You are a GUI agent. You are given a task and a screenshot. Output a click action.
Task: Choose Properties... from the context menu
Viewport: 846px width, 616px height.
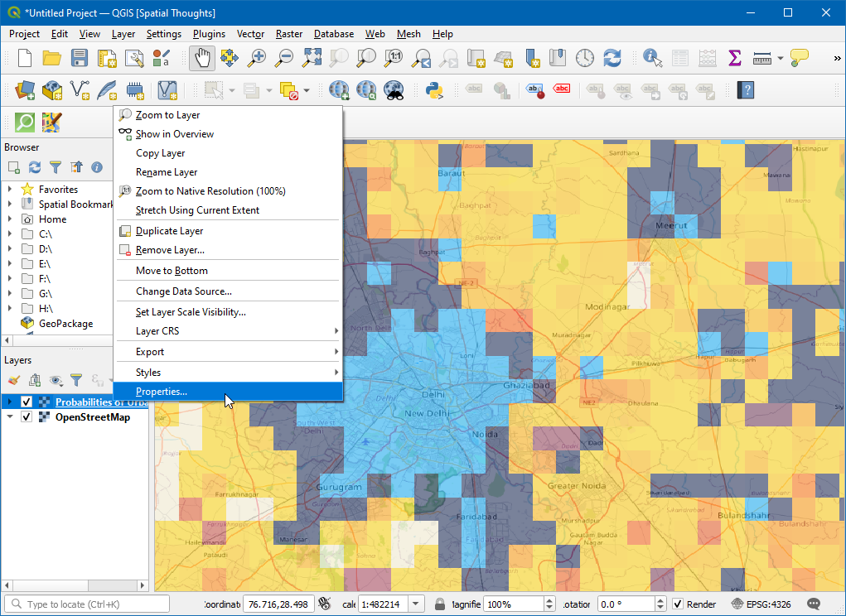click(x=162, y=392)
